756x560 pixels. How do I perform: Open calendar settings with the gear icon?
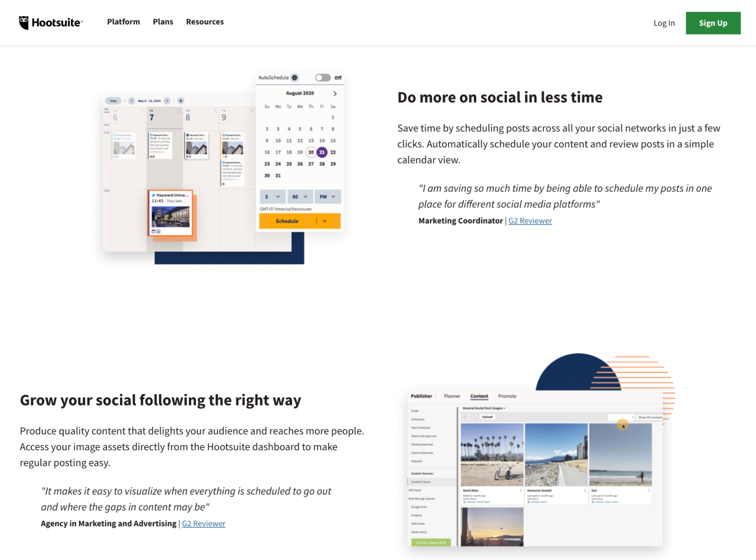(181, 101)
